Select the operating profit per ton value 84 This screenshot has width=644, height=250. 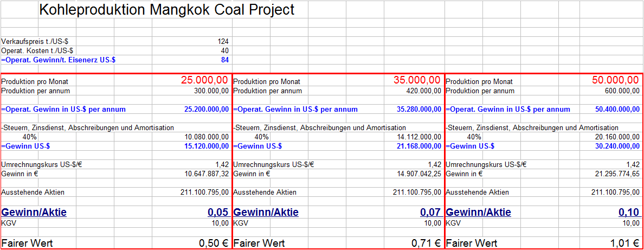coord(224,60)
